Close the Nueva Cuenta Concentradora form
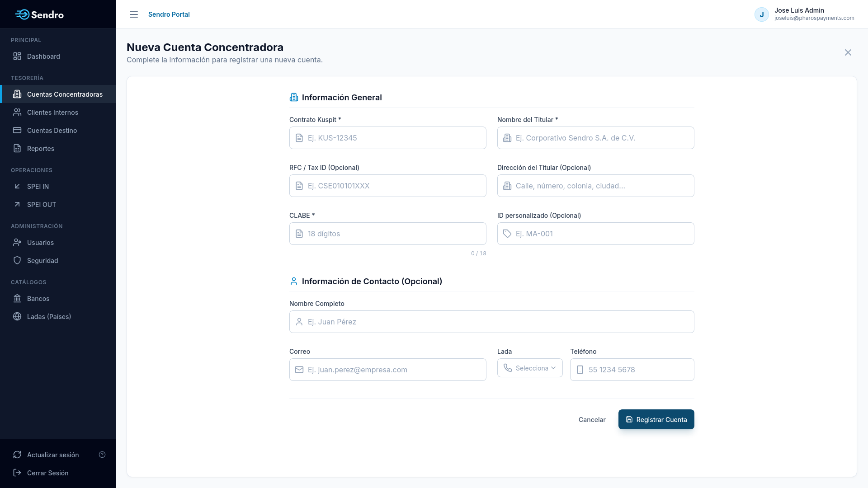Viewport: 868px width, 488px height. click(848, 52)
